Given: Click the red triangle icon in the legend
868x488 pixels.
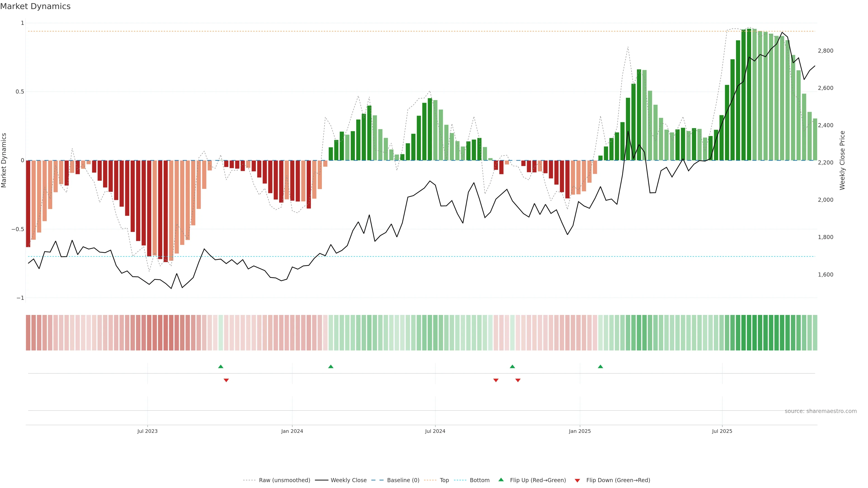Looking at the screenshot, I should coord(577,480).
